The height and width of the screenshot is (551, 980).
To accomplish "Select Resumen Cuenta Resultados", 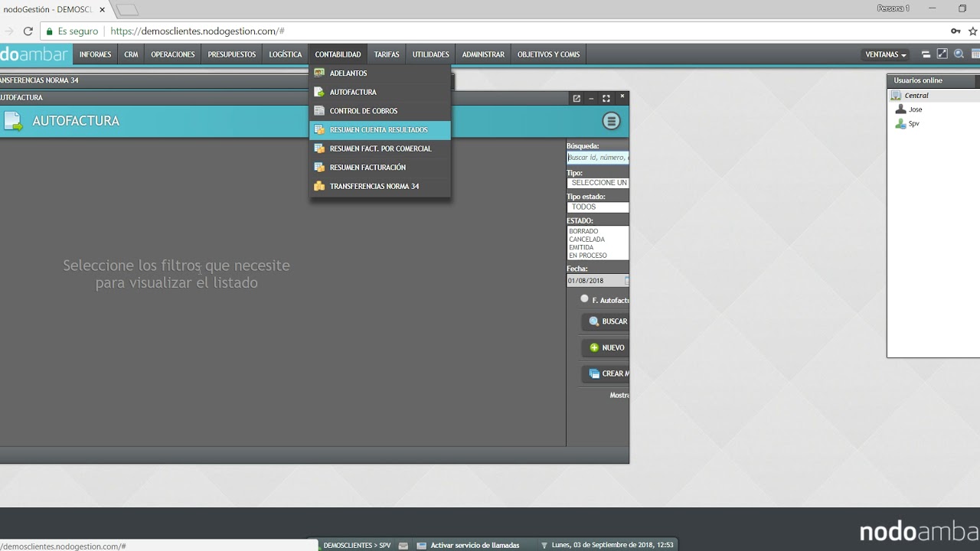I will point(380,130).
